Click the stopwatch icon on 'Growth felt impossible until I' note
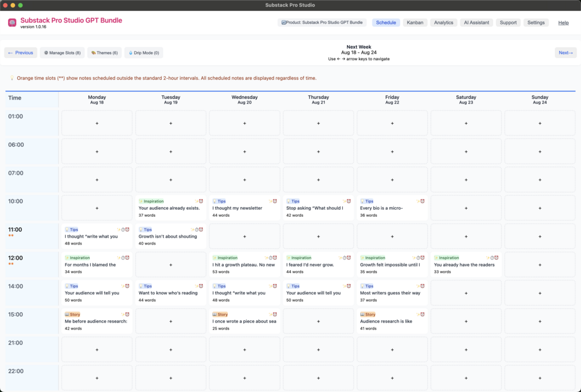This screenshot has width=581, height=392. point(419,258)
